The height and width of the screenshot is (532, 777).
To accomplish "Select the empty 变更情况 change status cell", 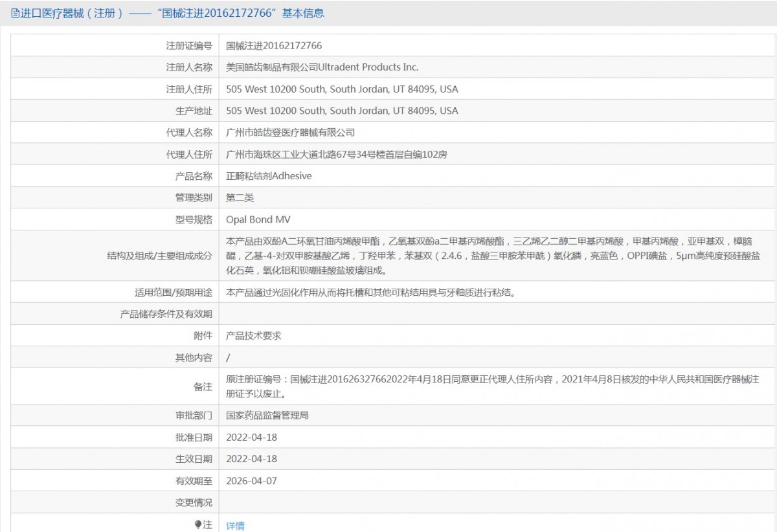I will coord(453,502).
